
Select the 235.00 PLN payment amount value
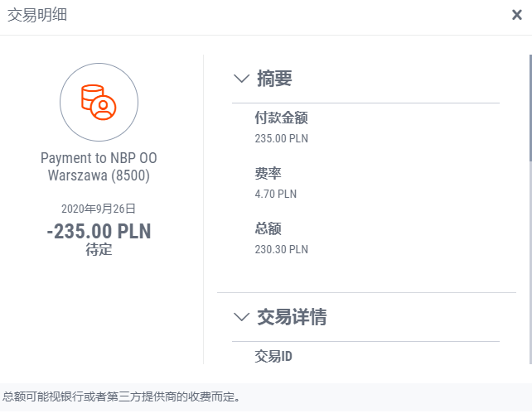(282, 138)
